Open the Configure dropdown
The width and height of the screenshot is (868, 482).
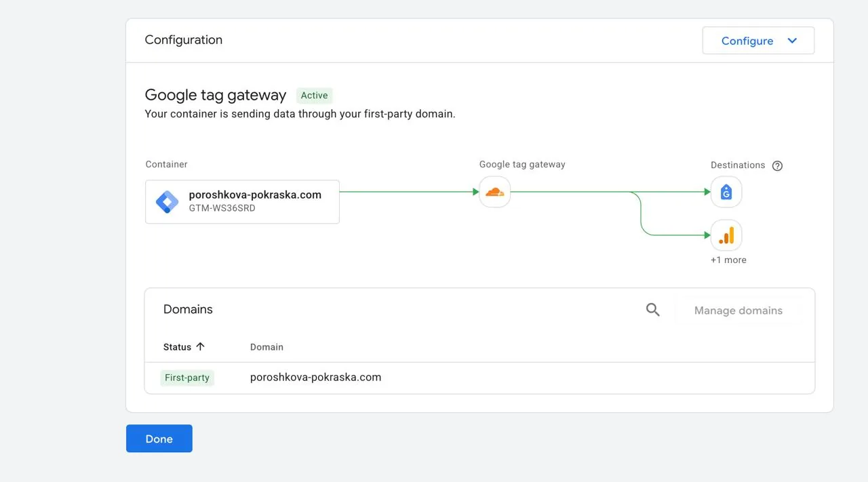point(758,41)
